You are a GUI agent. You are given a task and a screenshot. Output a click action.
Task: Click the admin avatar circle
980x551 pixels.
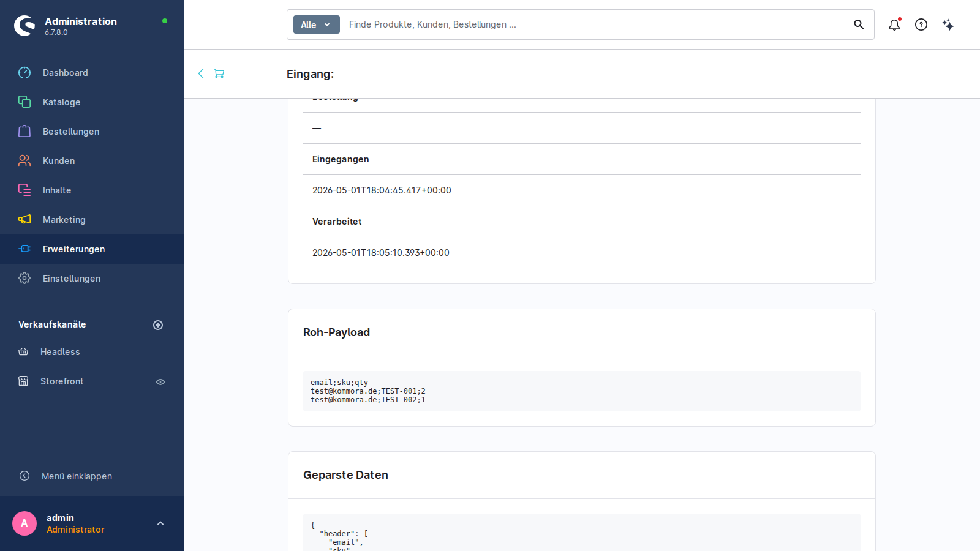coord(24,523)
